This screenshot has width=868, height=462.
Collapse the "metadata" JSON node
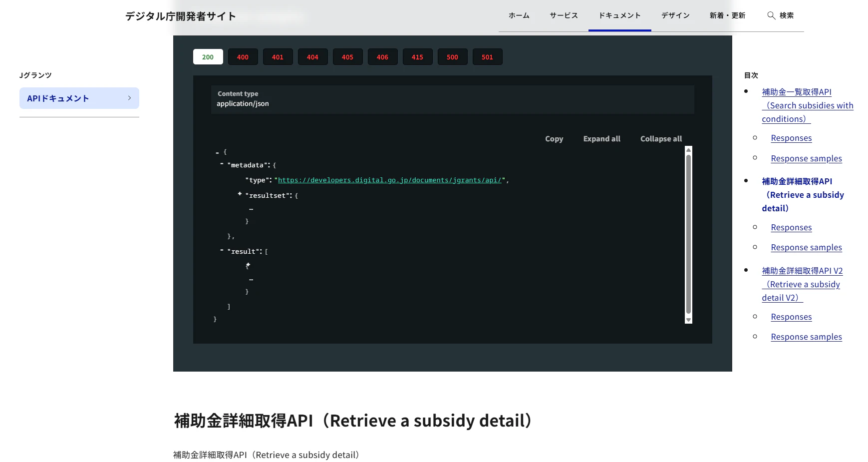[x=222, y=164]
